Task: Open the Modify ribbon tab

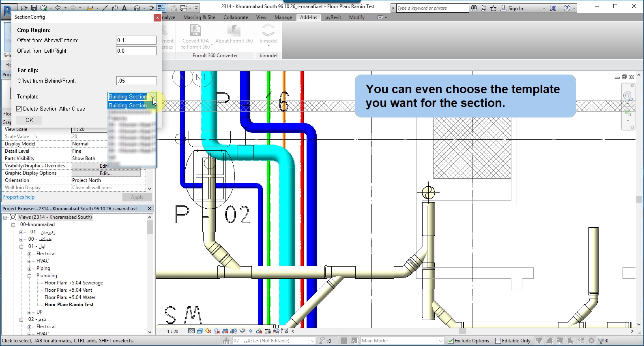Action: [357, 17]
